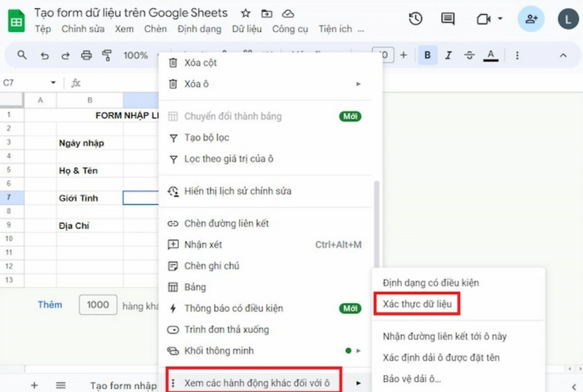This screenshot has height=392, width=583.
Task: Add a new sheet with plus button
Action: [x=34, y=385]
